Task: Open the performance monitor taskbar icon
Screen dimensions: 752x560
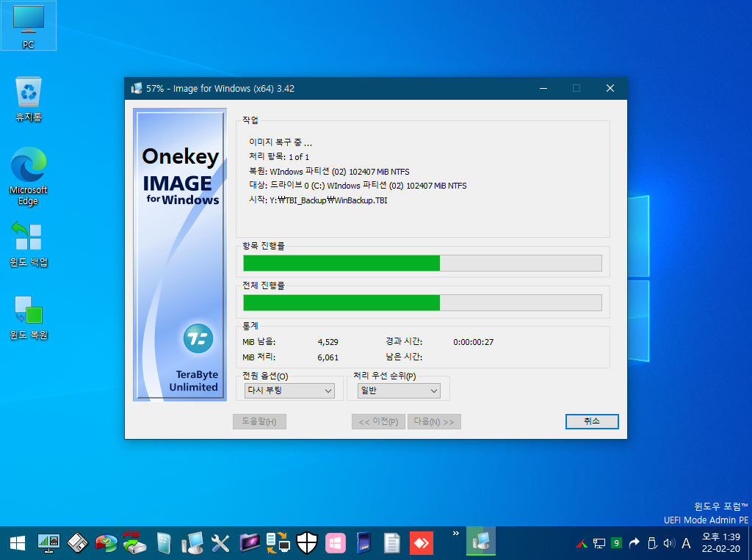Action: [48, 543]
